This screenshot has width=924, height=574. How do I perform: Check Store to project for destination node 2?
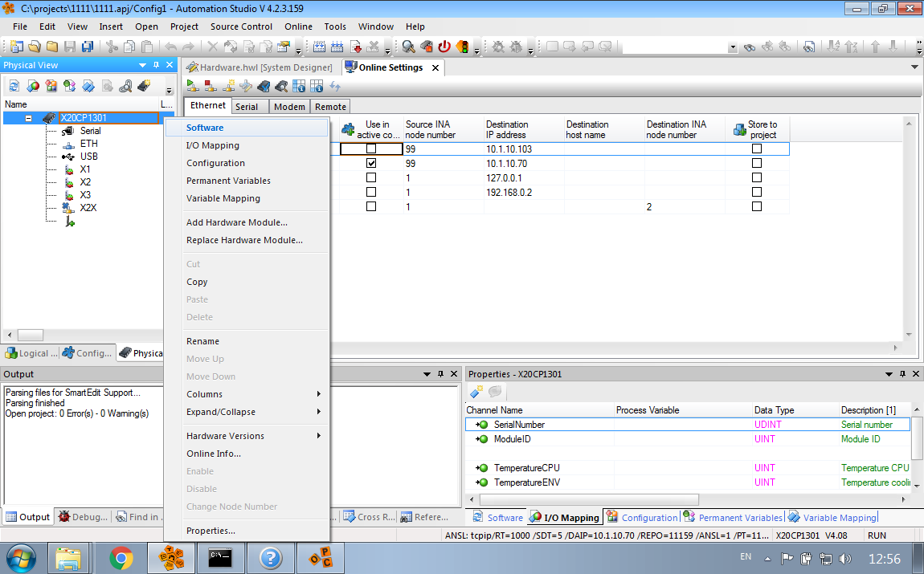(757, 206)
